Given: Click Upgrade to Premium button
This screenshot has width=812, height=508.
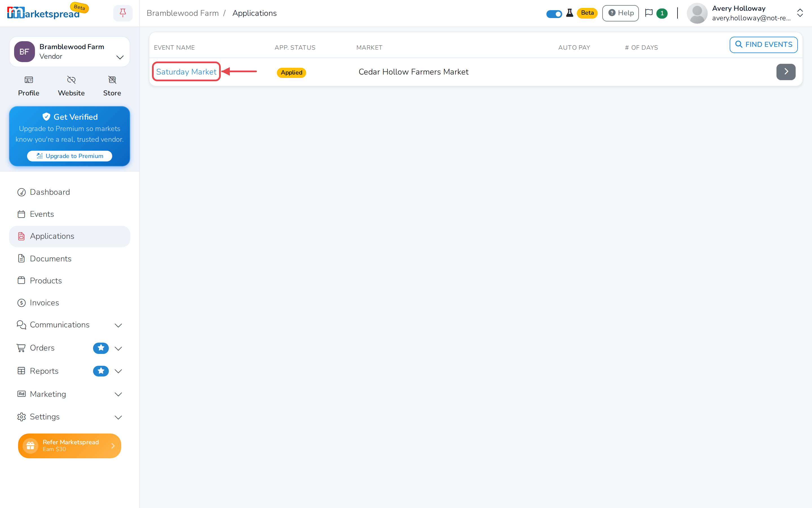Looking at the screenshot, I should click(x=69, y=156).
